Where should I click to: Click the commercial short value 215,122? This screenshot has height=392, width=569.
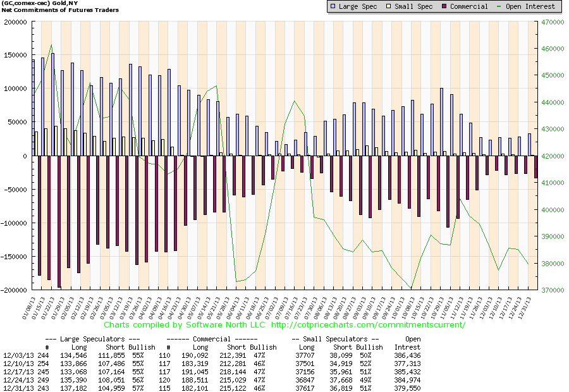point(233,388)
